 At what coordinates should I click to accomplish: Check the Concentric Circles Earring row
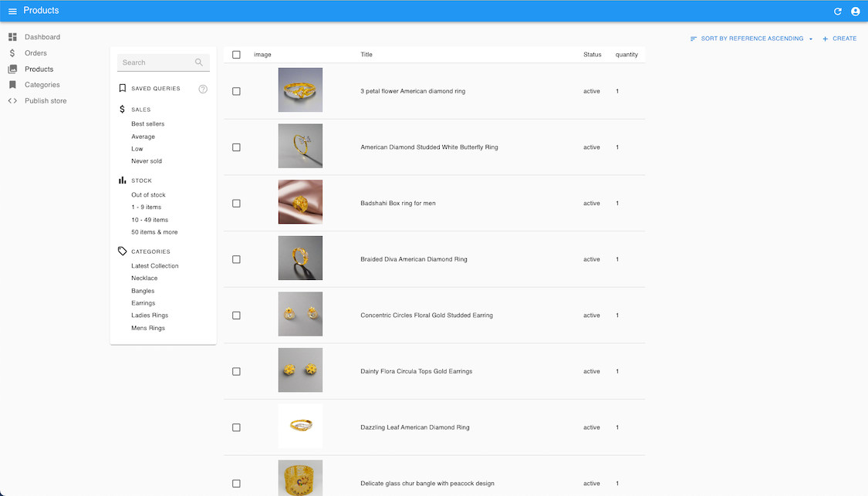[236, 315]
